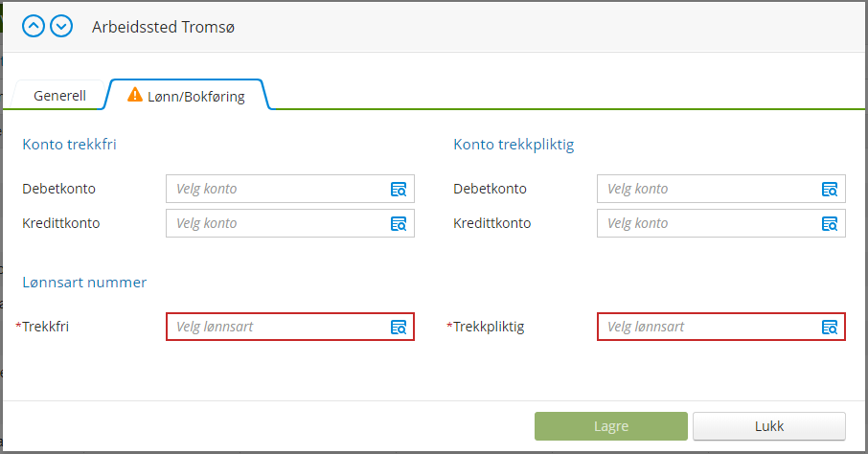Go to previous record with up arrow
Viewport: 868px width, 454px height.
(x=34, y=26)
